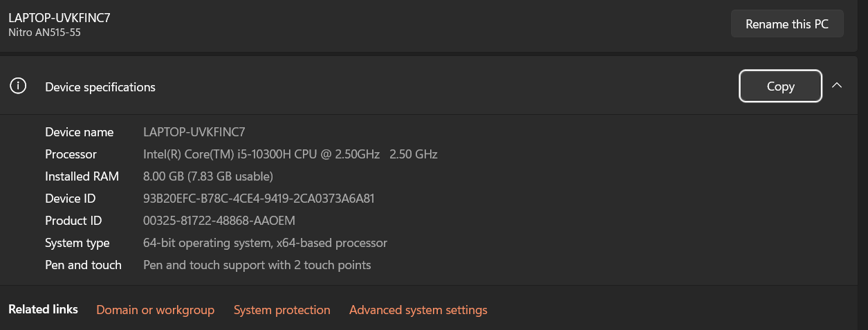Click the pen and touch support value
This screenshot has width=868, height=330.
pyautogui.click(x=257, y=265)
